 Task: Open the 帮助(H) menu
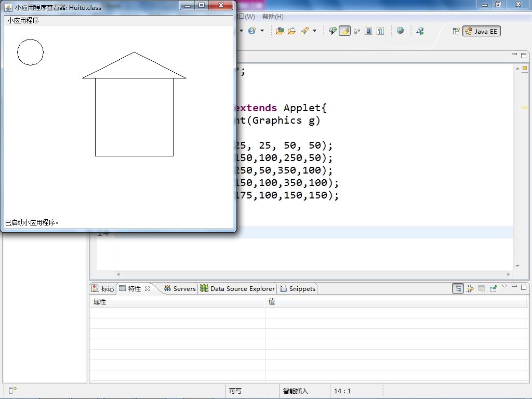click(x=273, y=16)
